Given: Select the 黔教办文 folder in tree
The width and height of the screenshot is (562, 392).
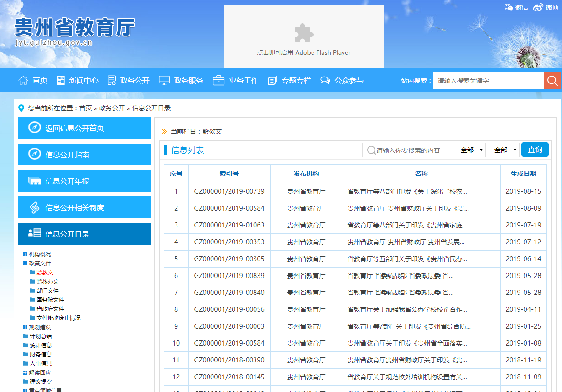Looking at the screenshot, I should click(47, 282).
